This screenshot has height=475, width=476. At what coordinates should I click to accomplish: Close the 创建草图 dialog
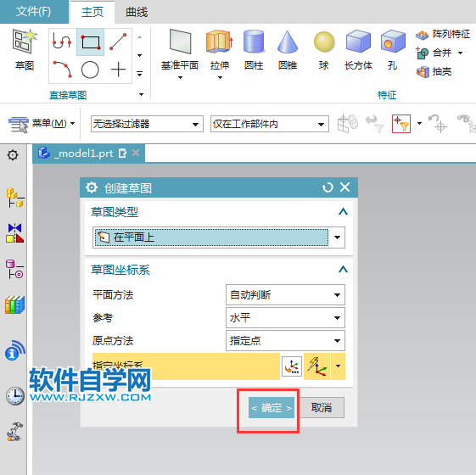point(344,187)
